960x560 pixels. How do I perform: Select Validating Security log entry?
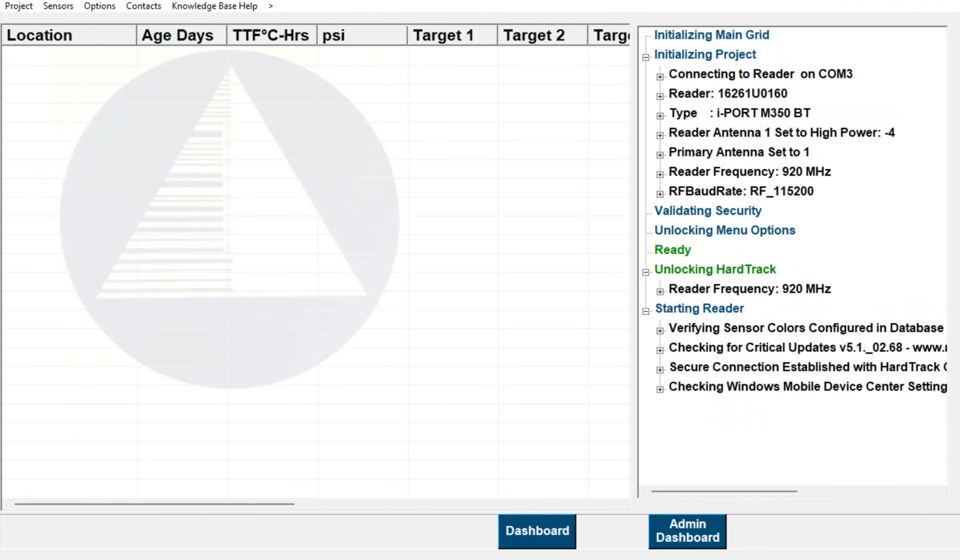coord(708,210)
